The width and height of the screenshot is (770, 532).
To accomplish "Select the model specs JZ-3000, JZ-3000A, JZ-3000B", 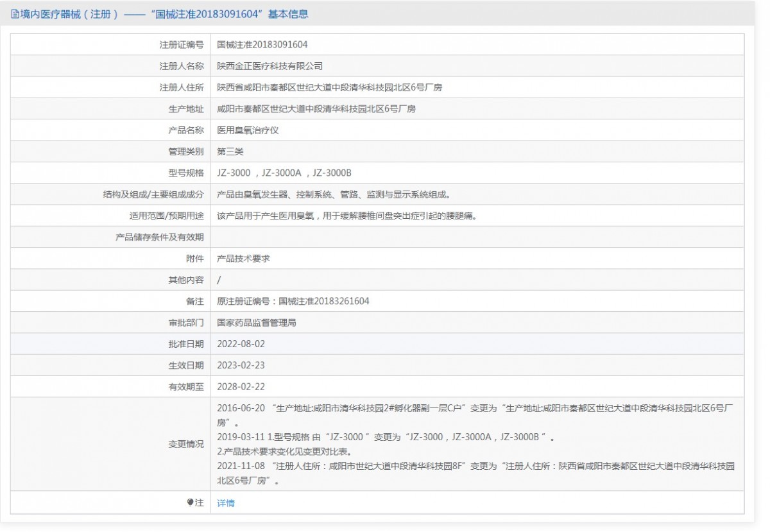I will [x=284, y=173].
